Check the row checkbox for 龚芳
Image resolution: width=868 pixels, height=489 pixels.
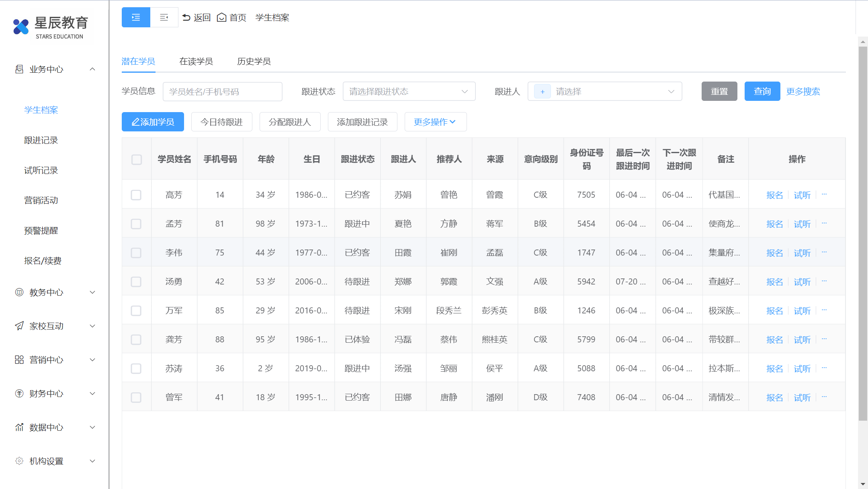(136, 340)
